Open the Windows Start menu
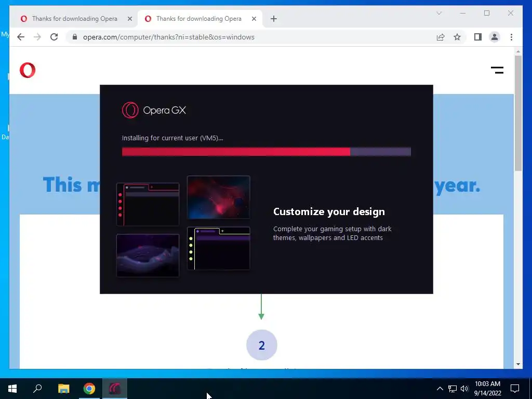532x399 pixels. click(12, 389)
